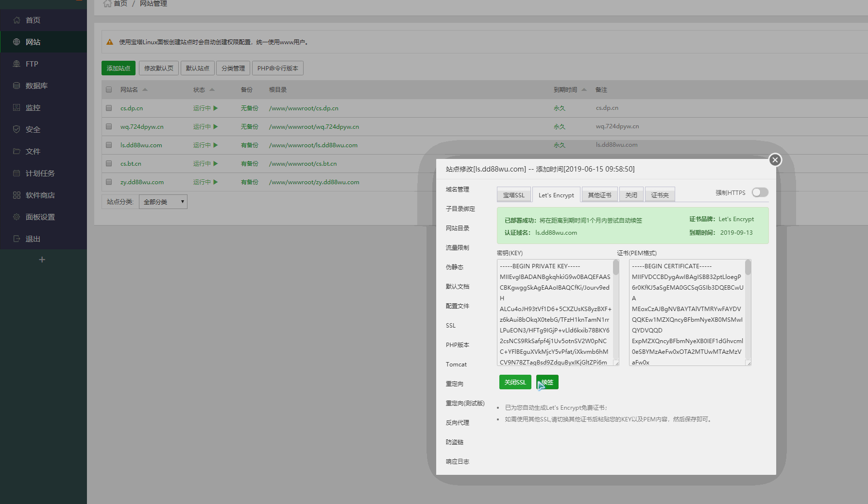Click the software store icon in sidebar
The width and height of the screenshot is (868, 504).
pyautogui.click(x=17, y=195)
